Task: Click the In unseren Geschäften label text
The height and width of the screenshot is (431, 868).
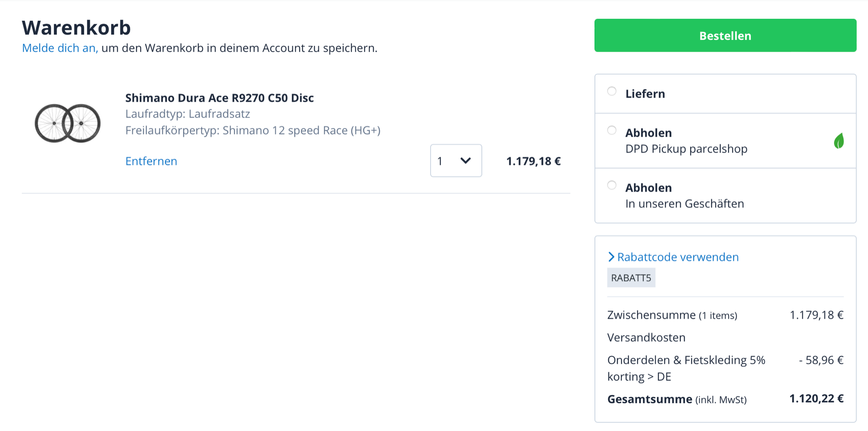Action: pyautogui.click(x=684, y=204)
